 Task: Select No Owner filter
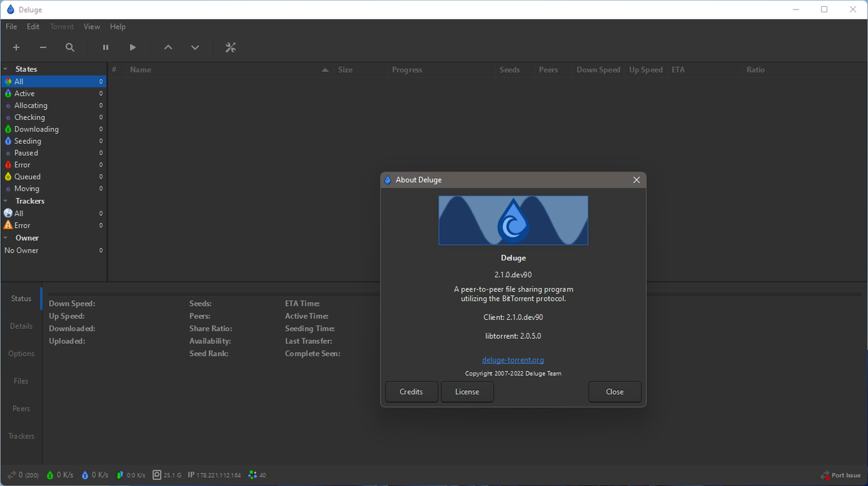click(x=54, y=250)
